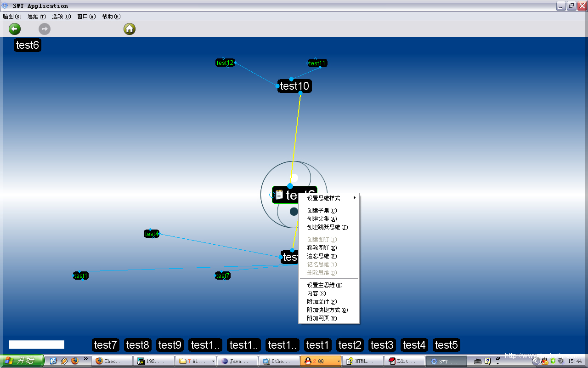Screen dimensions: 588x368
Task: Click the home icon in toolbar
Action: 130,29
